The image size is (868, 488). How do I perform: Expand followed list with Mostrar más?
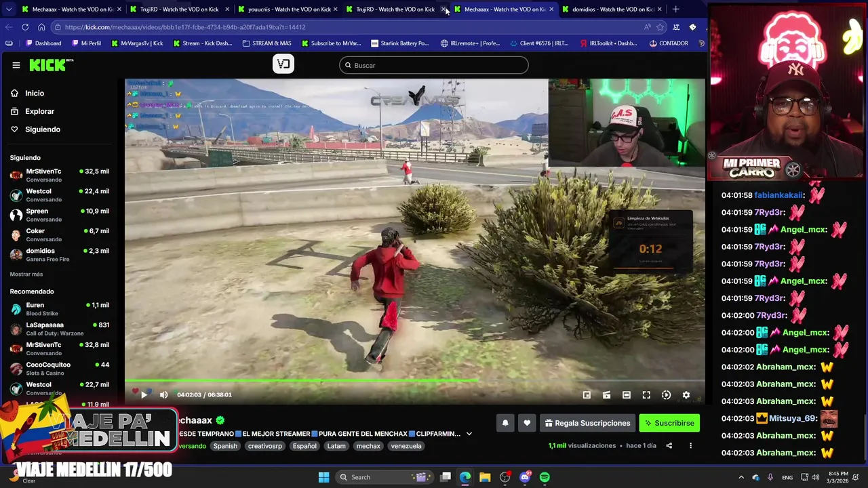[x=26, y=274]
